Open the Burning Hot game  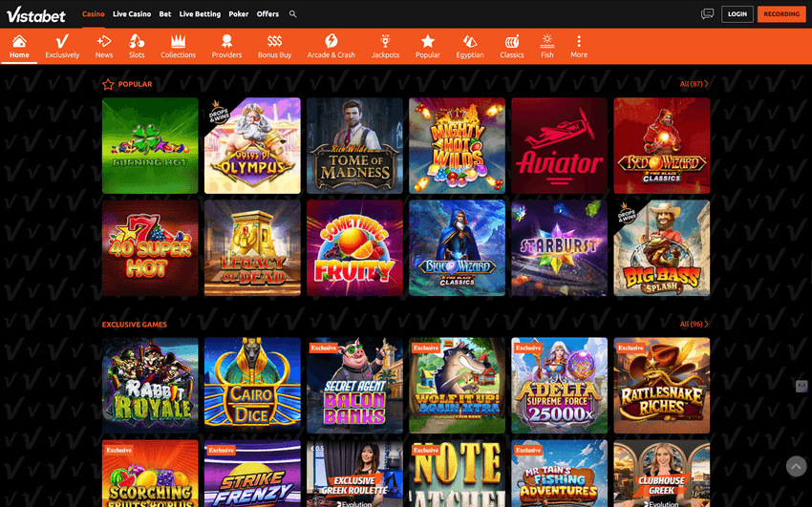point(150,145)
